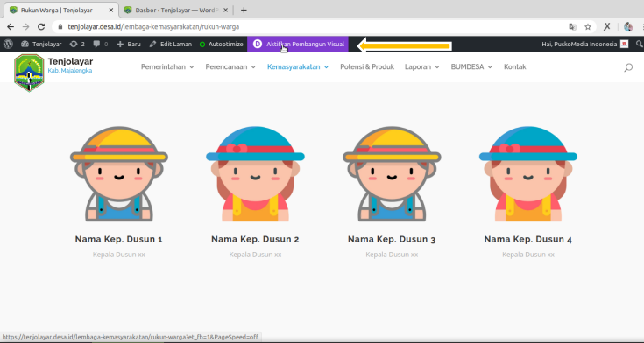Click the Tenjolayar village crest logo
This screenshot has width=644, height=343.
click(x=29, y=73)
